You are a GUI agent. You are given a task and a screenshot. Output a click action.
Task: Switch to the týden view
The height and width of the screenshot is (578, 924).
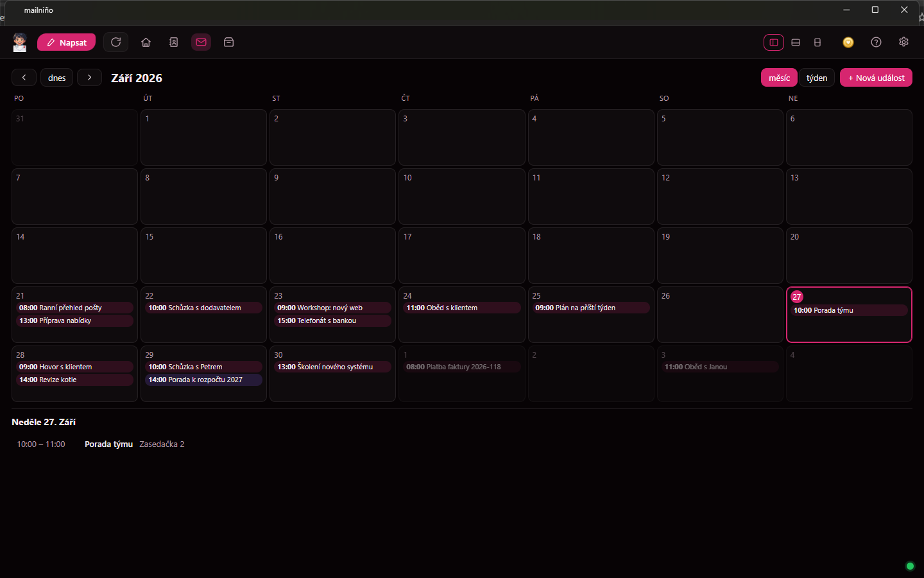[817, 78]
